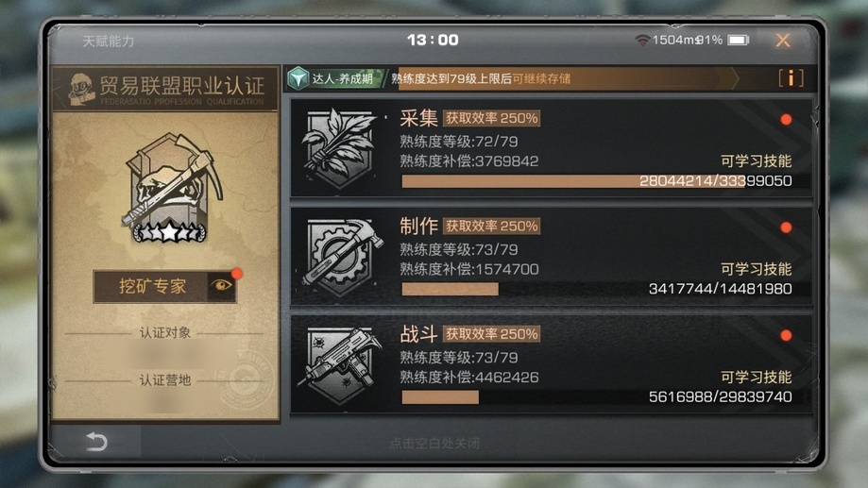868x488 pixels.
Task: Toggle the eye icon beside 挖矿专家
Action: pos(221,285)
